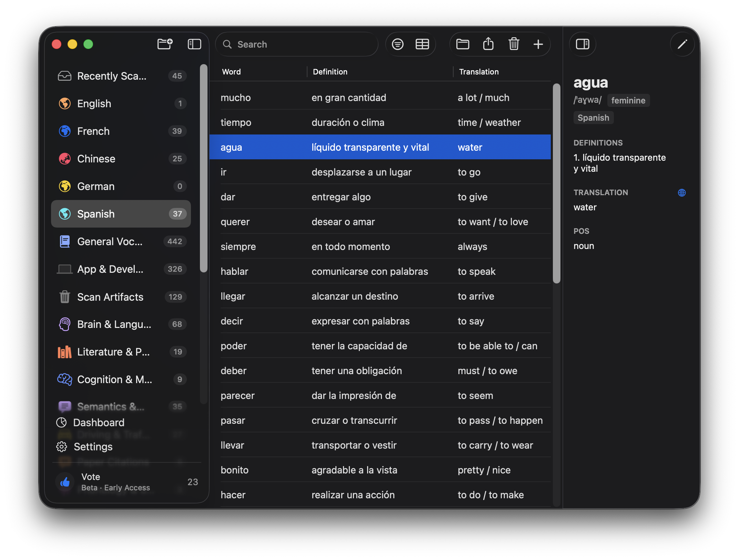Select the 'bonito' row

pos(380,470)
